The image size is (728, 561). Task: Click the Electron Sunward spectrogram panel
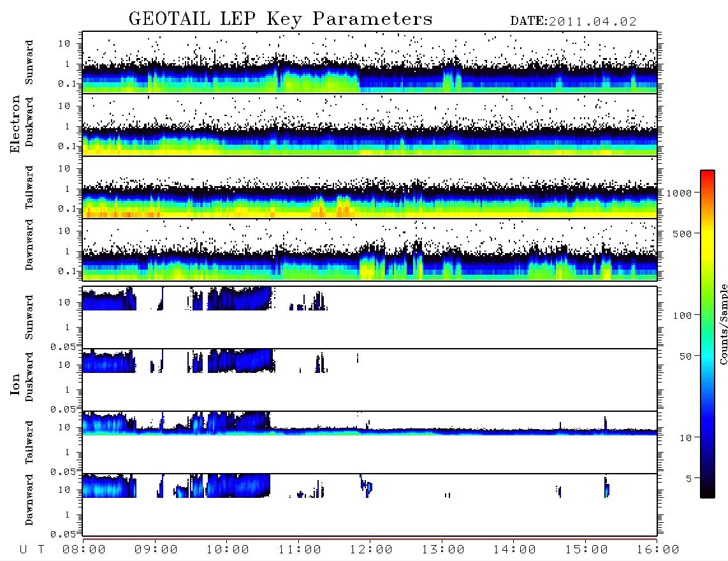[x=370, y=62]
